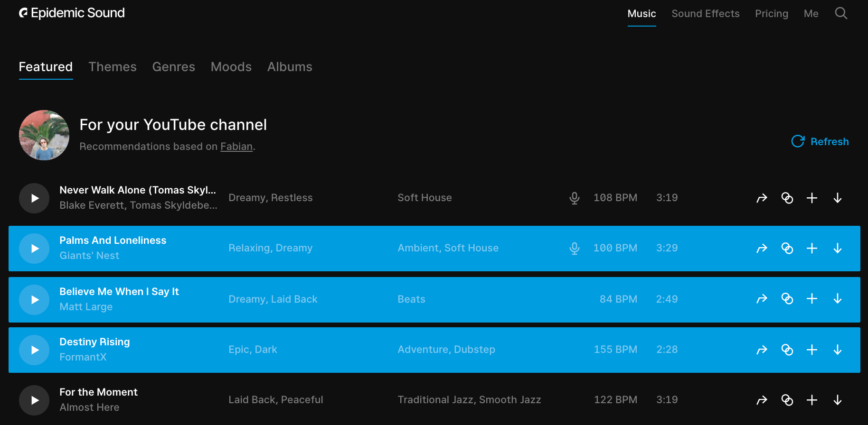
Task: Download the Never Walk Alone track
Action: 838,198
